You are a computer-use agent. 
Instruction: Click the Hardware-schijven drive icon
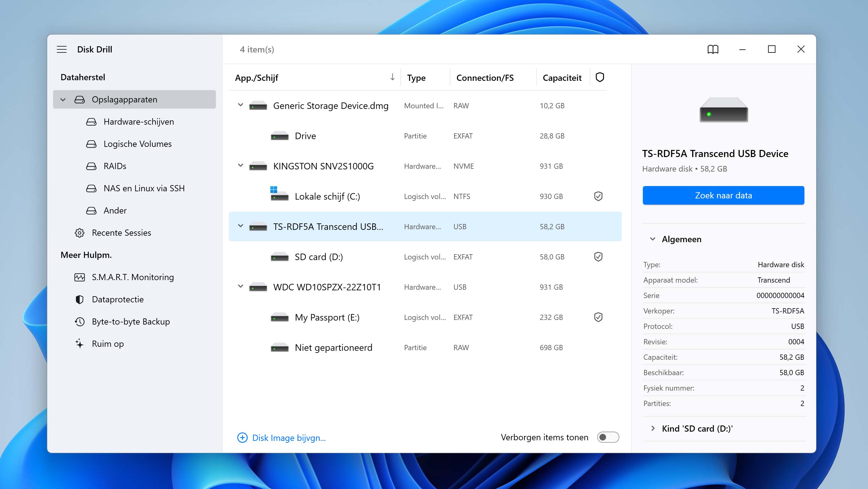91,122
